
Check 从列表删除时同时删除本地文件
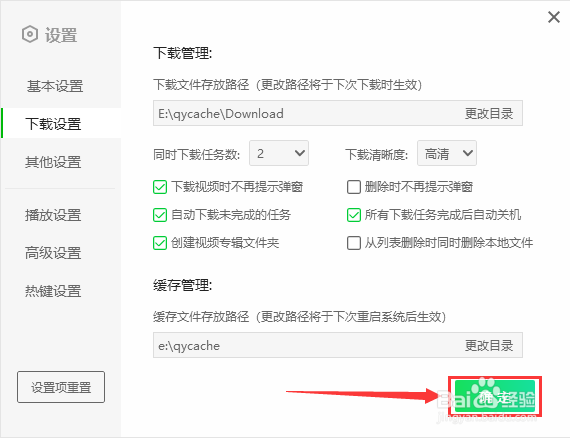354,243
